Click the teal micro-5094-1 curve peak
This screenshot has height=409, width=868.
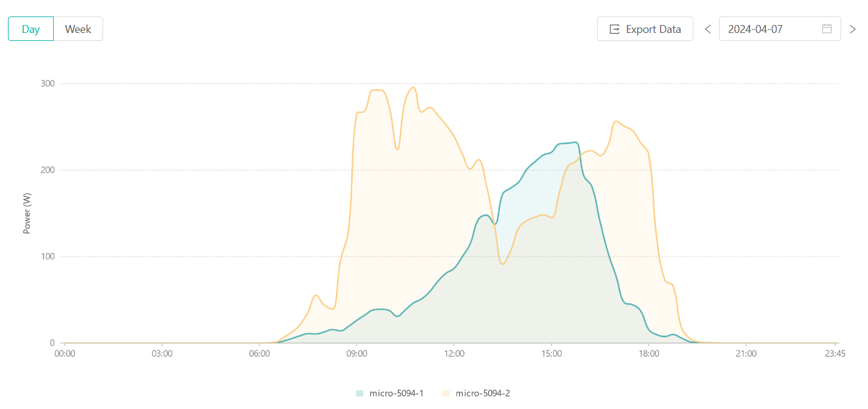(x=576, y=142)
